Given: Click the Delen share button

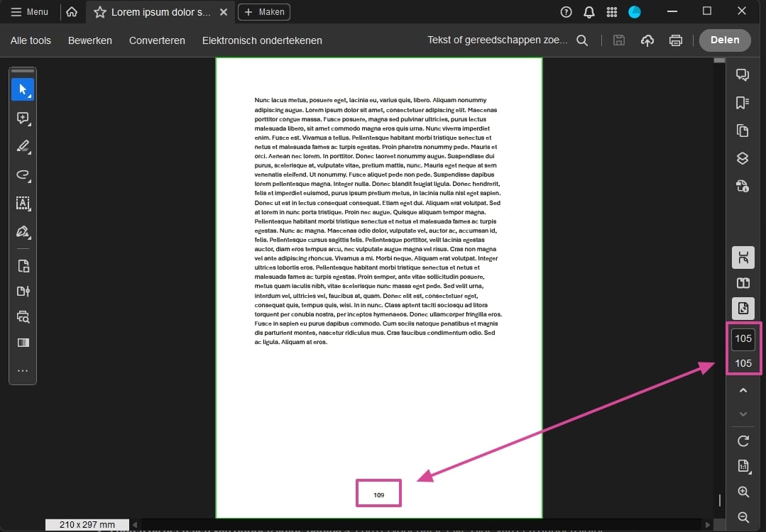Looking at the screenshot, I should click(725, 40).
